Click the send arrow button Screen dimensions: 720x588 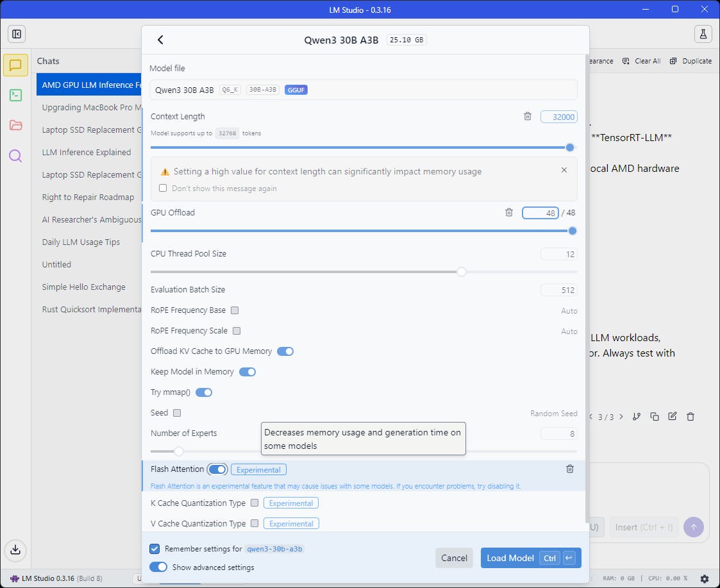point(693,527)
